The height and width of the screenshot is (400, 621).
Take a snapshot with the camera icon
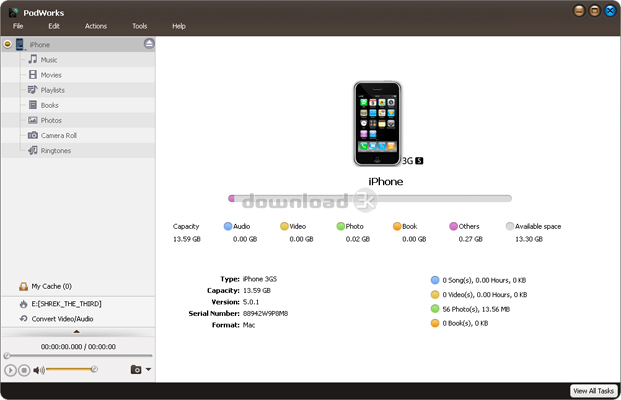point(136,370)
